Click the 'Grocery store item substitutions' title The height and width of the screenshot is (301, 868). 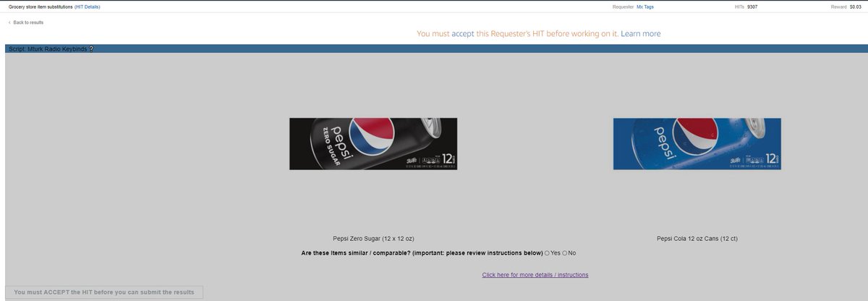39,7
